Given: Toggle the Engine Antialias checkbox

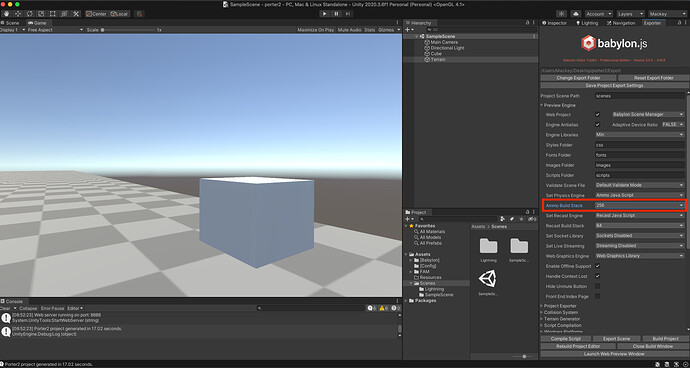Looking at the screenshot, I should click(x=598, y=125).
